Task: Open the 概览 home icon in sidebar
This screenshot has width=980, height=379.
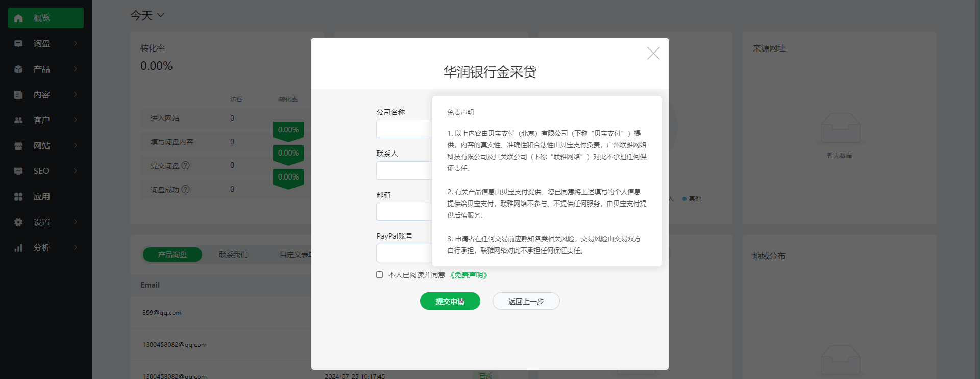Action: pyautogui.click(x=18, y=18)
